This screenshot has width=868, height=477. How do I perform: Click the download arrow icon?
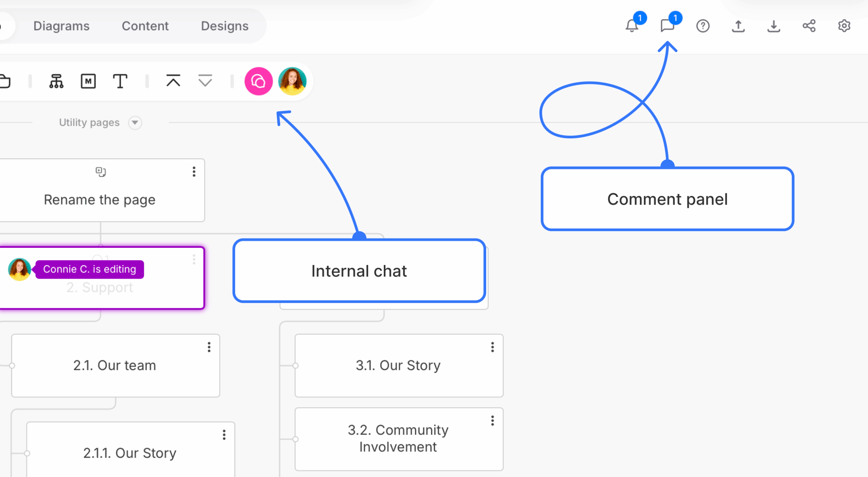click(773, 26)
